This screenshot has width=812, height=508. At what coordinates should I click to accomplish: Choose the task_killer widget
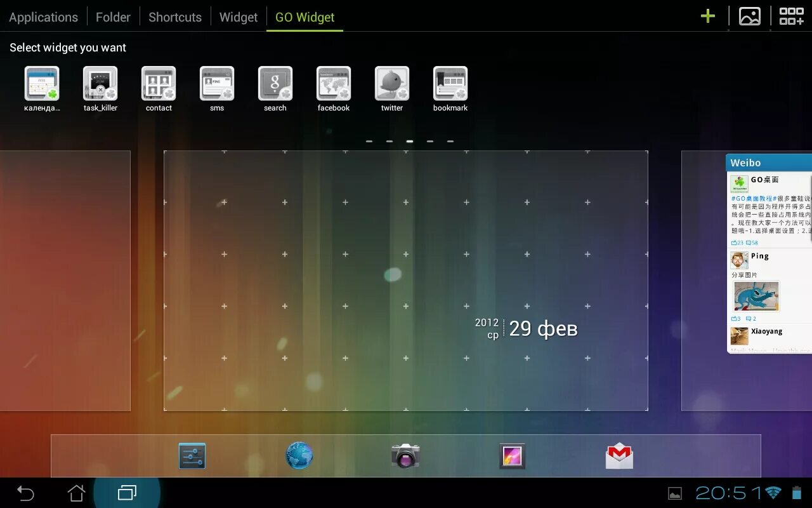click(100, 84)
